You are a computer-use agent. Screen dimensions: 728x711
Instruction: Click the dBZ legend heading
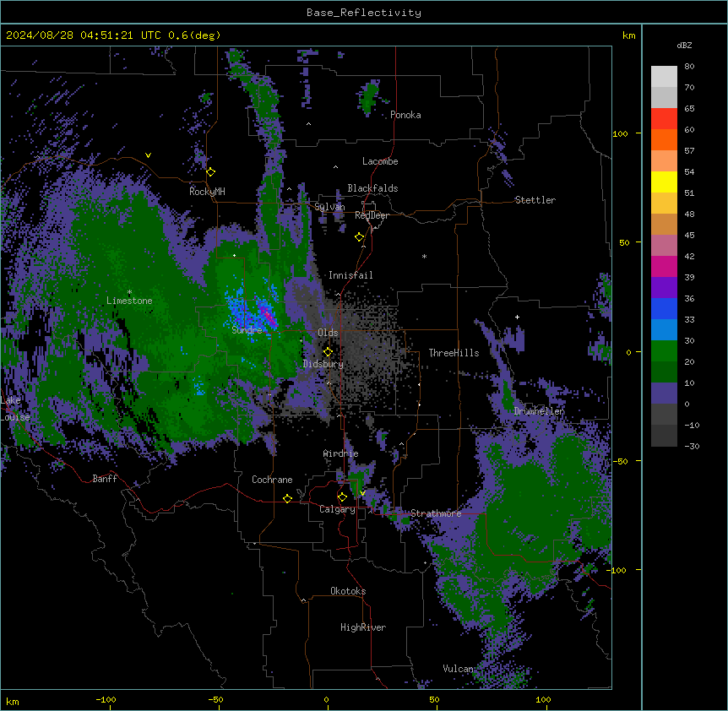684,46
